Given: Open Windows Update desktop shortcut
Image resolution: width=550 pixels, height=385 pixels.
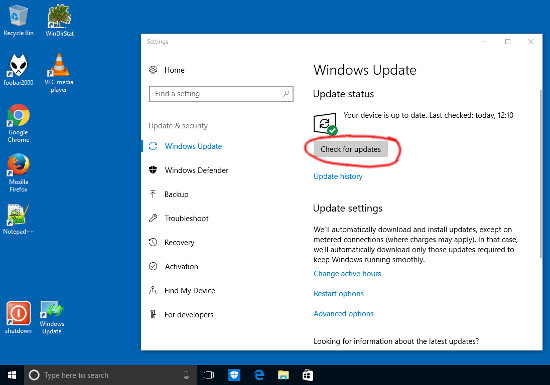Looking at the screenshot, I should coord(52,317).
